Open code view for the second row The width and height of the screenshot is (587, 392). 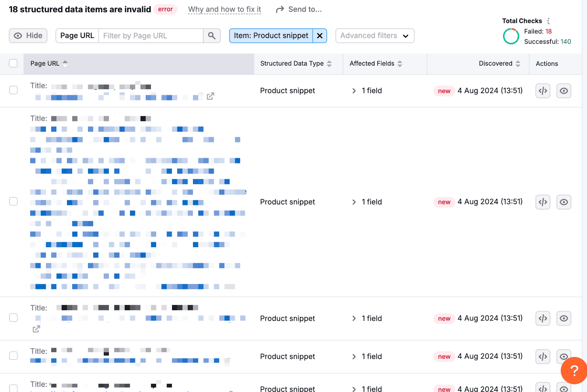pyautogui.click(x=543, y=202)
